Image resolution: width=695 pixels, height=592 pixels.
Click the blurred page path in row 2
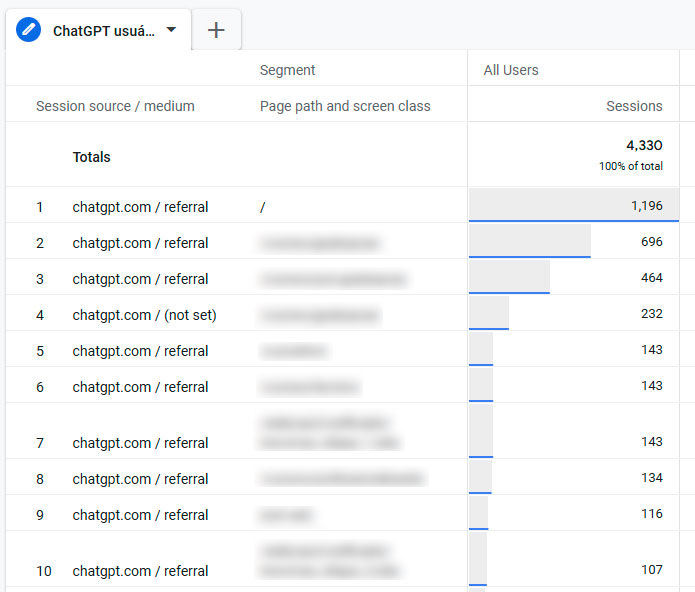(320, 243)
